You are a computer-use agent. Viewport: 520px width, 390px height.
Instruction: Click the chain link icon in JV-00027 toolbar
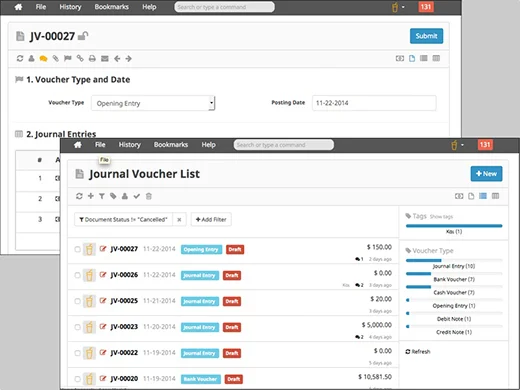point(80,59)
